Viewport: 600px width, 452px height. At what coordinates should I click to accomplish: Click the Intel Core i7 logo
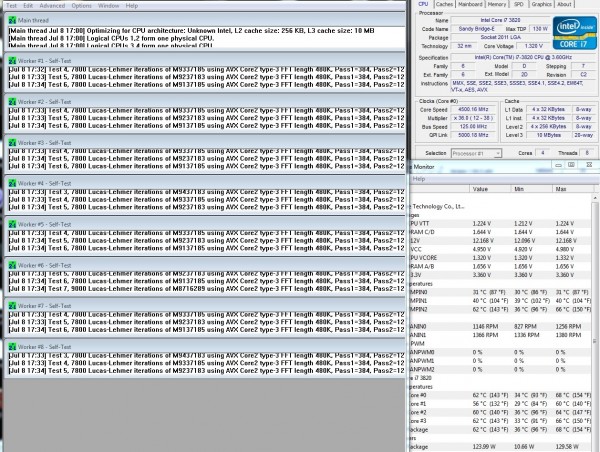tap(574, 33)
